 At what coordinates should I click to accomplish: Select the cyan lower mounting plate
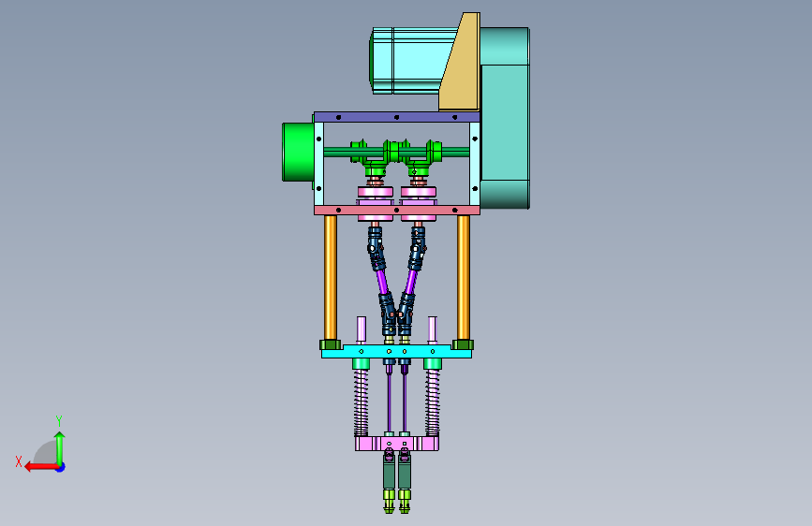[397, 352]
